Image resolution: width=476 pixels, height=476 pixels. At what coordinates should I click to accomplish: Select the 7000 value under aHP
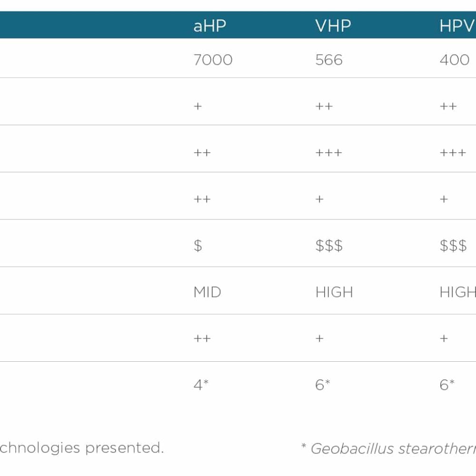click(213, 60)
